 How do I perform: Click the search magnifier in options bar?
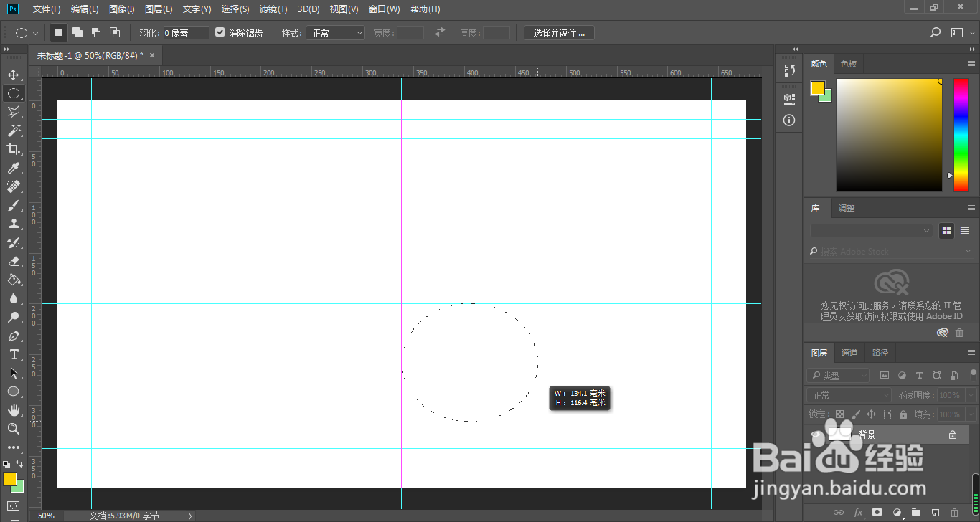coord(936,33)
